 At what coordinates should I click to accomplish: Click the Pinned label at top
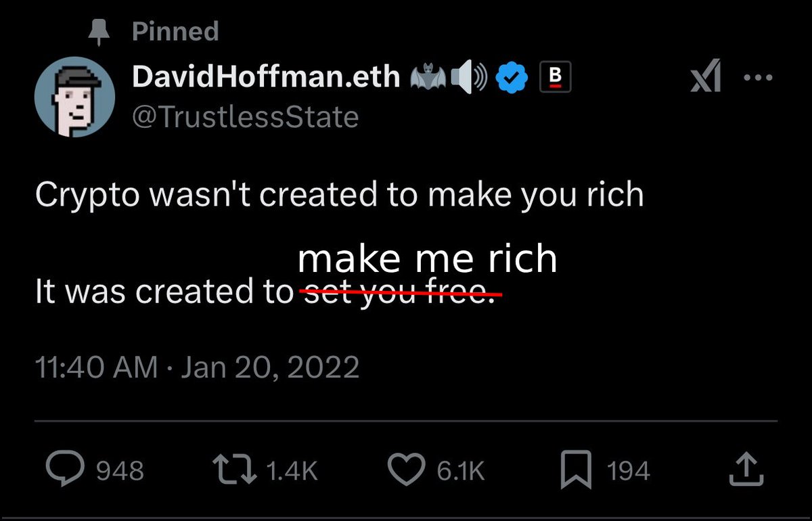tap(175, 31)
